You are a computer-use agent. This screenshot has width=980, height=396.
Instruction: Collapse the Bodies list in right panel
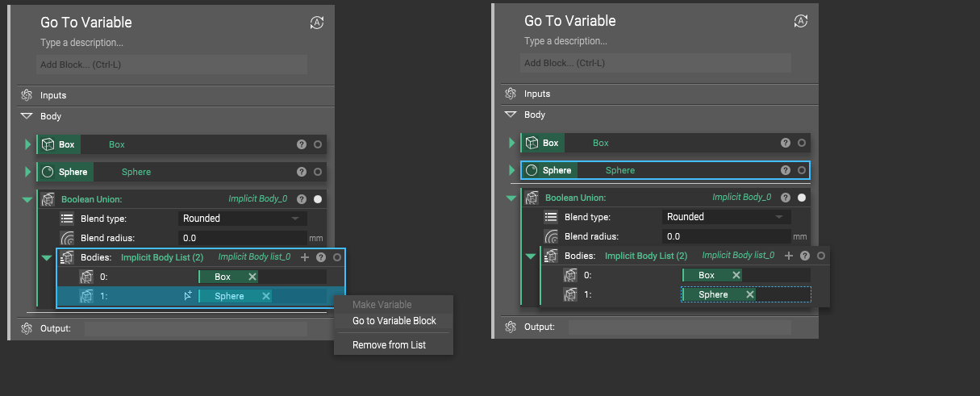530,256
